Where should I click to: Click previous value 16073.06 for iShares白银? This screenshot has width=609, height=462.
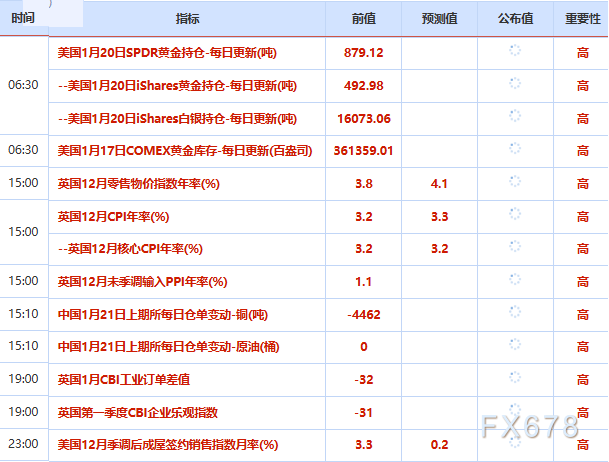click(x=364, y=118)
